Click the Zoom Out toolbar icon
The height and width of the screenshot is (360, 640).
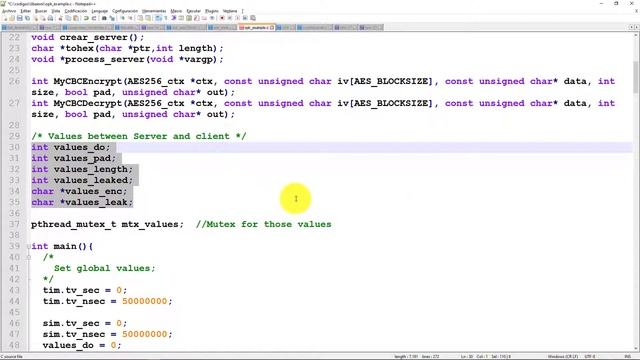[131, 18]
